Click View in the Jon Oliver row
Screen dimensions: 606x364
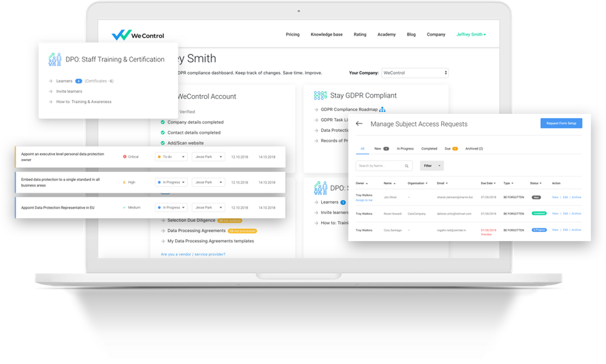(555, 197)
